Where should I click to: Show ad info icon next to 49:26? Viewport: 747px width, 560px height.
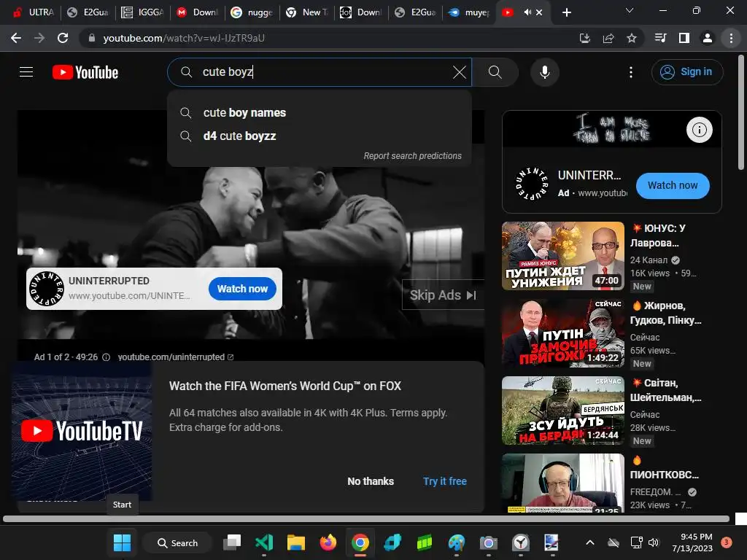(107, 357)
